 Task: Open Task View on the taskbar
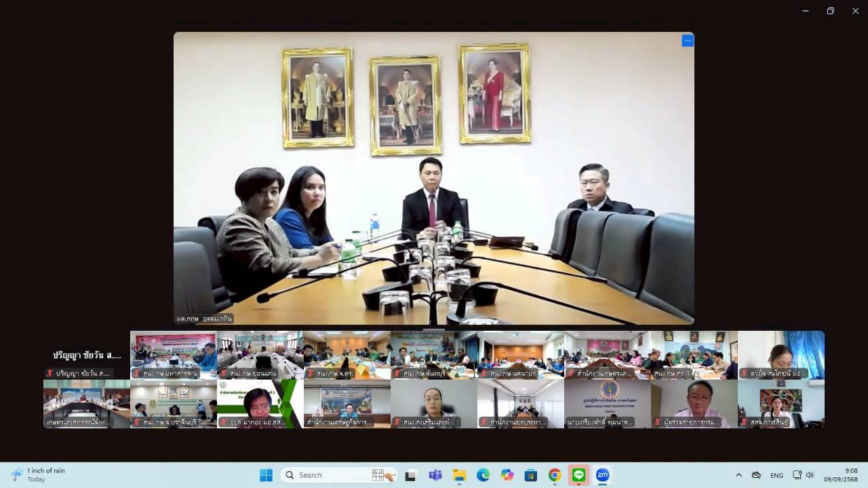click(410, 475)
